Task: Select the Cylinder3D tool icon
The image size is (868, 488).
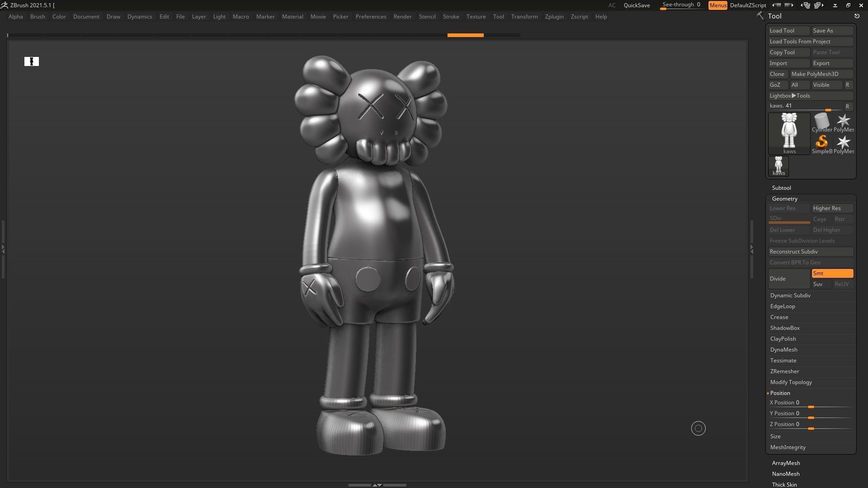Action: pos(822,122)
